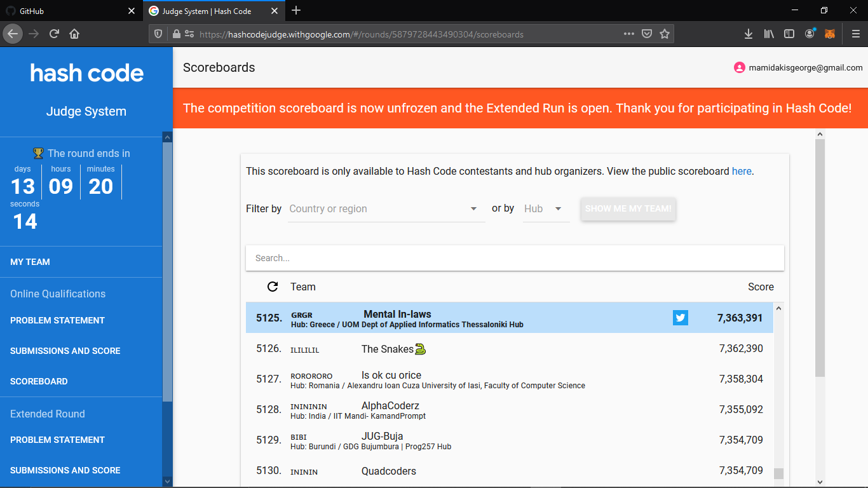Image resolution: width=868 pixels, height=488 pixels.
Task: Click the tracking protection shield icon
Action: pyautogui.click(x=159, y=34)
